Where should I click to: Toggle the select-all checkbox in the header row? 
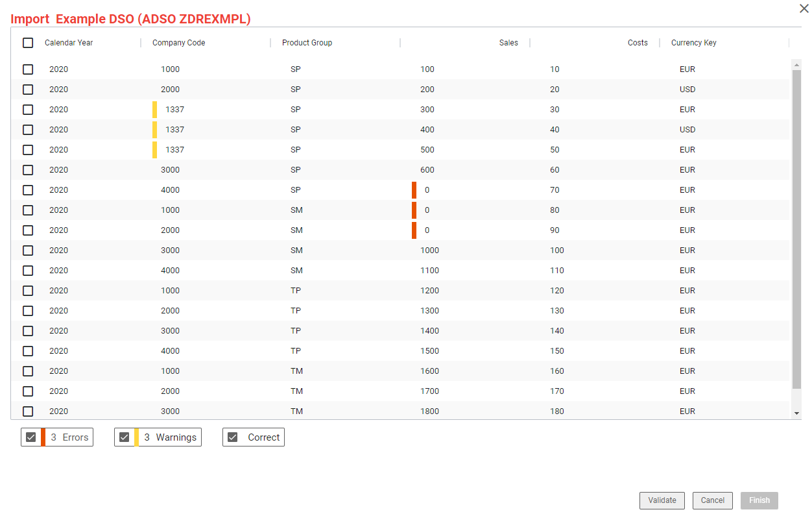click(28, 42)
